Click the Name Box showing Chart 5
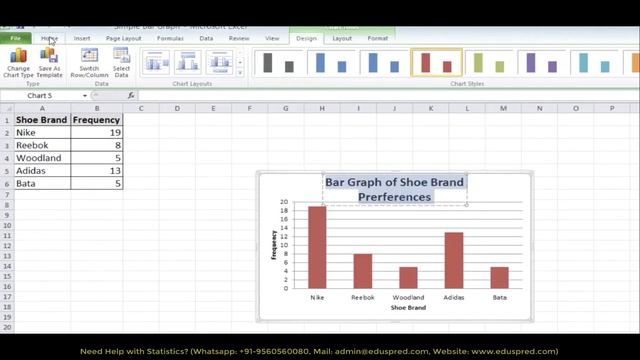This screenshot has width=640, height=360. 40,96
